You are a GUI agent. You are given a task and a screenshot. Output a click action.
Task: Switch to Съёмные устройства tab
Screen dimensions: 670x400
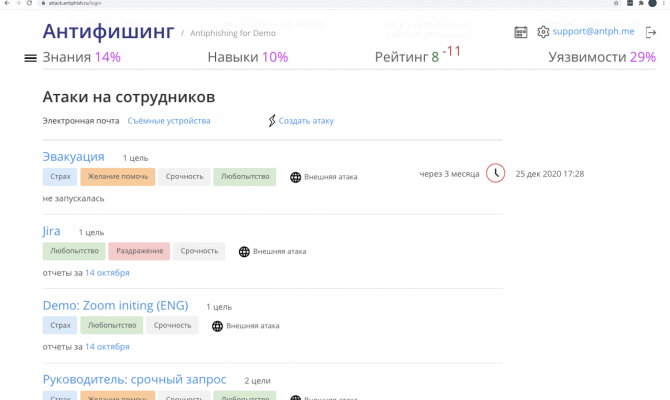[x=169, y=121]
